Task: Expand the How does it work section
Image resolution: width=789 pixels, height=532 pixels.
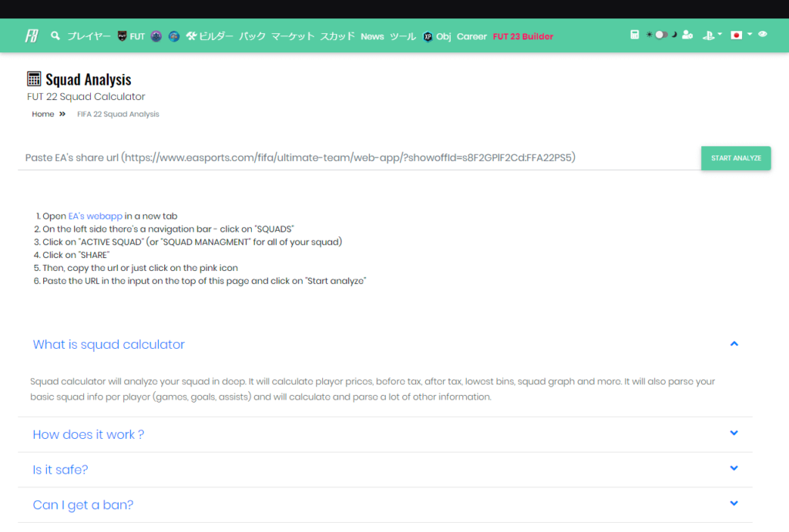Action: (385, 434)
